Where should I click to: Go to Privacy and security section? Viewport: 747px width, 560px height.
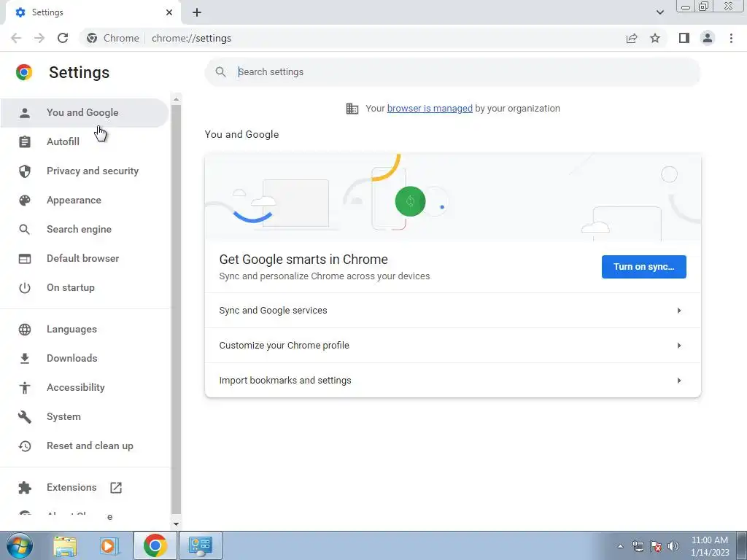(85, 171)
